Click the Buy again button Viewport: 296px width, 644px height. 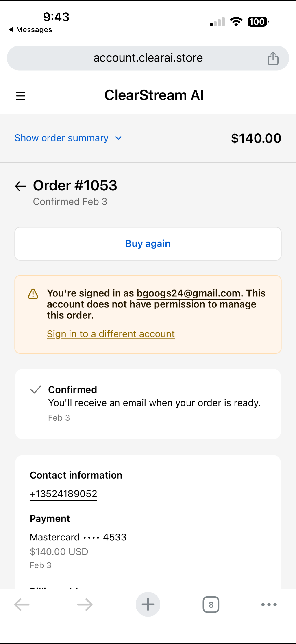148,244
